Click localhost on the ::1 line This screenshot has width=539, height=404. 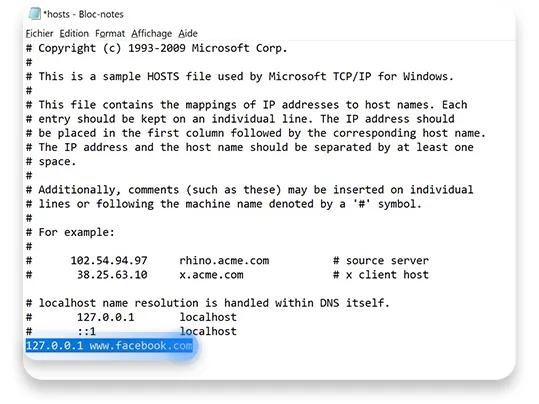point(208,331)
